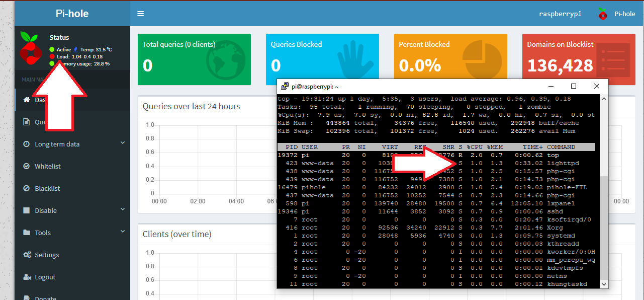Click the Pi-hole header title link
Viewport: 644px width, 300px height.
coord(72,14)
